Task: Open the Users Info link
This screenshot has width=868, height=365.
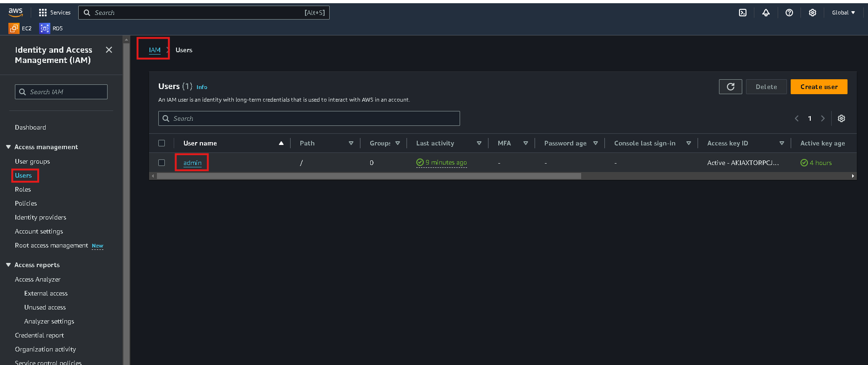Action: (202, 87)
